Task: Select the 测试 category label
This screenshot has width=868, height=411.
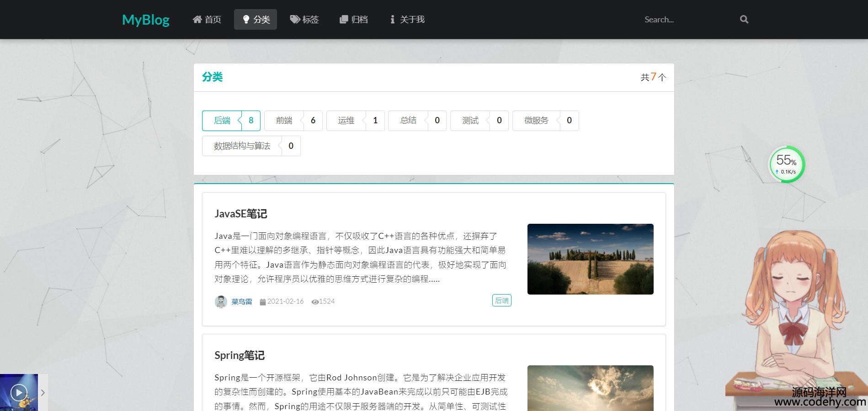Action: click(470, 121)
